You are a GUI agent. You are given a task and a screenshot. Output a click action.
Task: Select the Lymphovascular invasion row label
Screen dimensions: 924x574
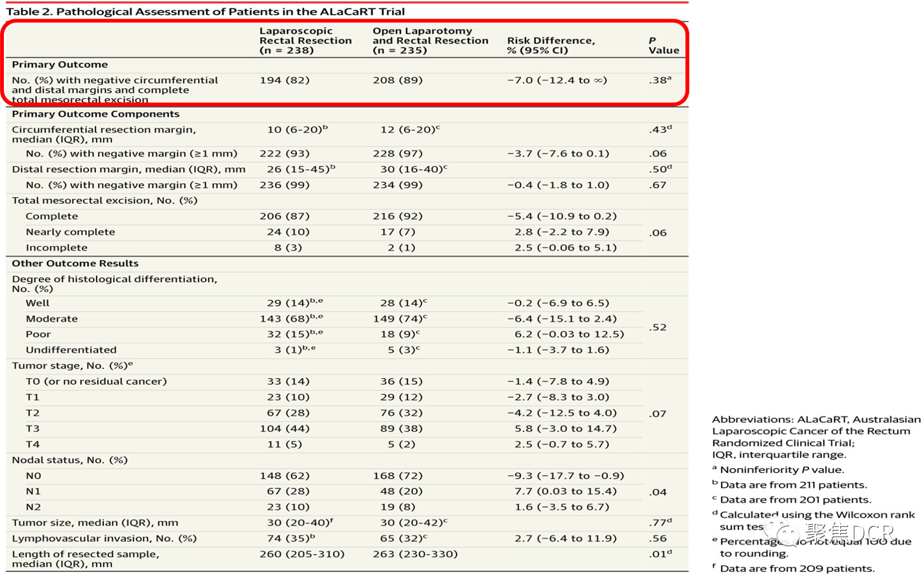(x=104, y=538)
